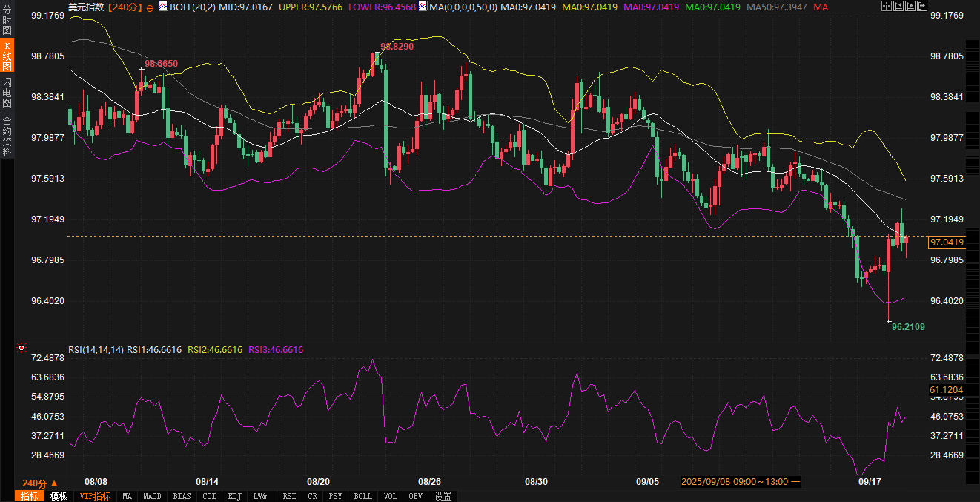Click the 08/14 date on the time axis
Image resolution: width=980 pixels, height=502 pixels.
[x=207, y=482]
